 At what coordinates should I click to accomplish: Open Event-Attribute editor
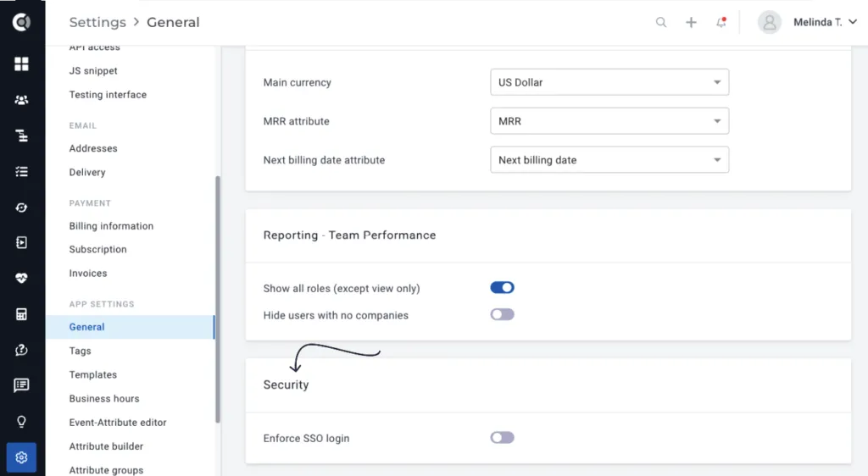coord(118,423)
